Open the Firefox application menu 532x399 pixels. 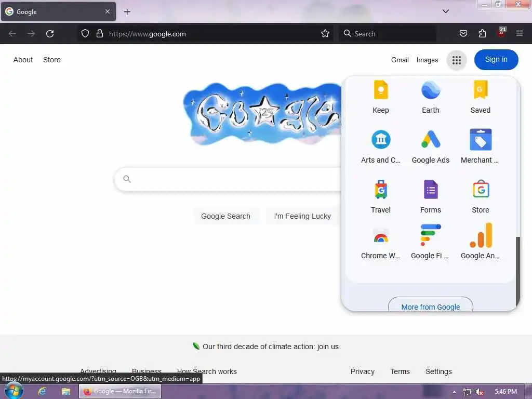point(520,34)
